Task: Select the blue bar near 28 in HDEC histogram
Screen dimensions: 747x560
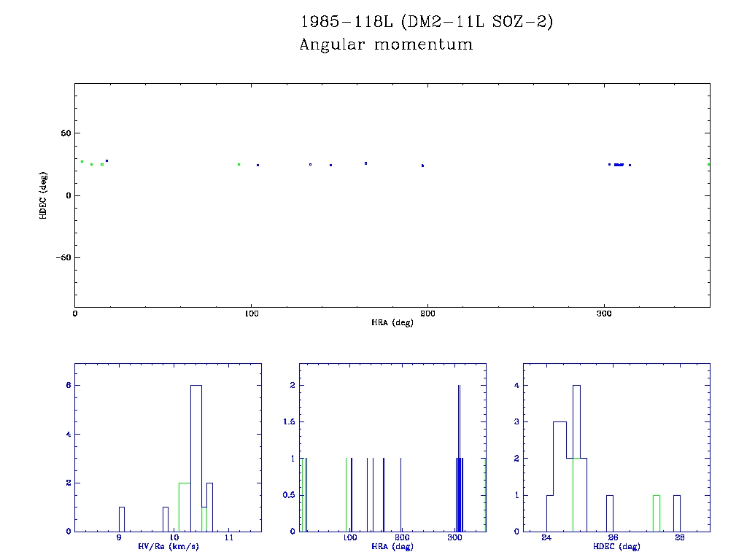Action: [x=677, y=513]
